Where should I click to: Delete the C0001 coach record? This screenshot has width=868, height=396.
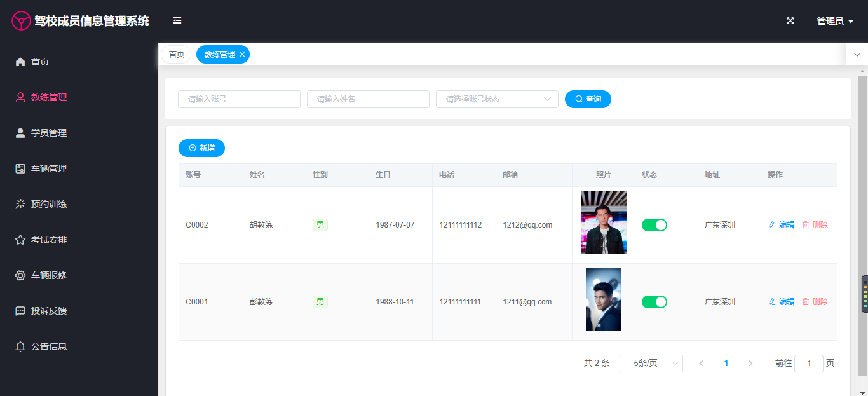pyautogui.click(x=815, y=302)
